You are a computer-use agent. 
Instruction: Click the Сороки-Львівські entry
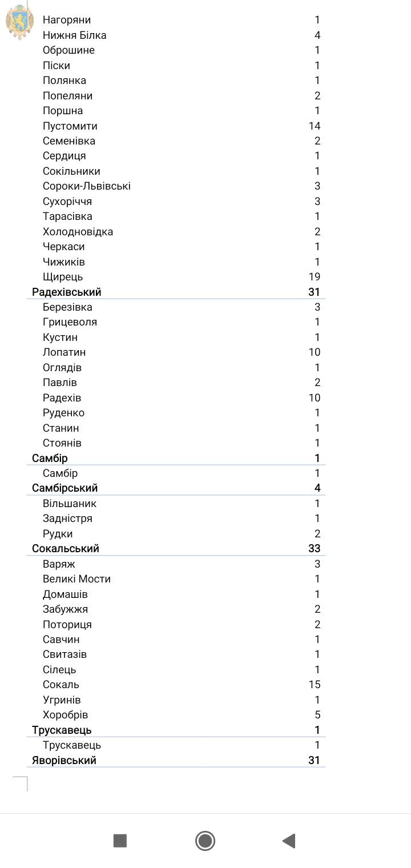[x=87, y=186]
